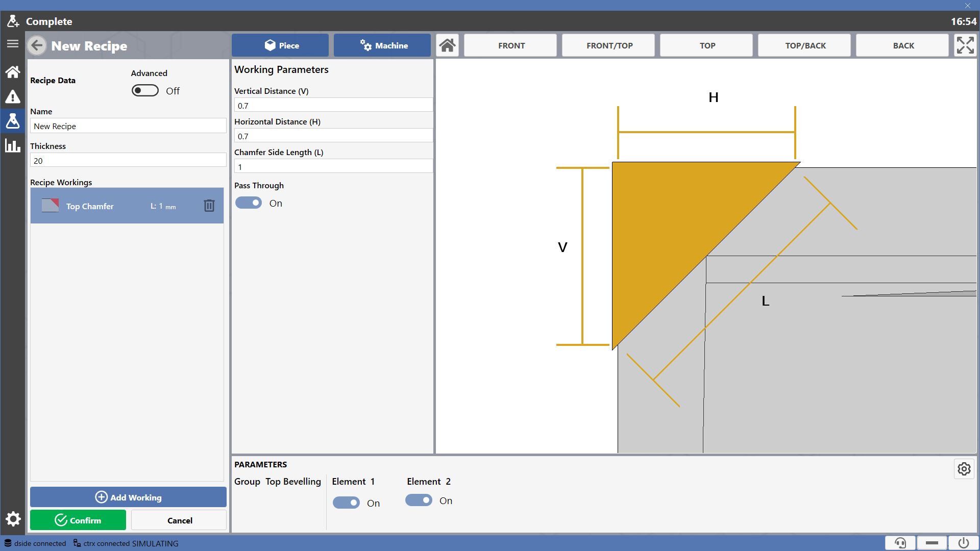Click the Group Top Bevelling label
Image resolution: width=980 pixels, height=551 pixels.
pyautogui.click(x=278, y=482)
